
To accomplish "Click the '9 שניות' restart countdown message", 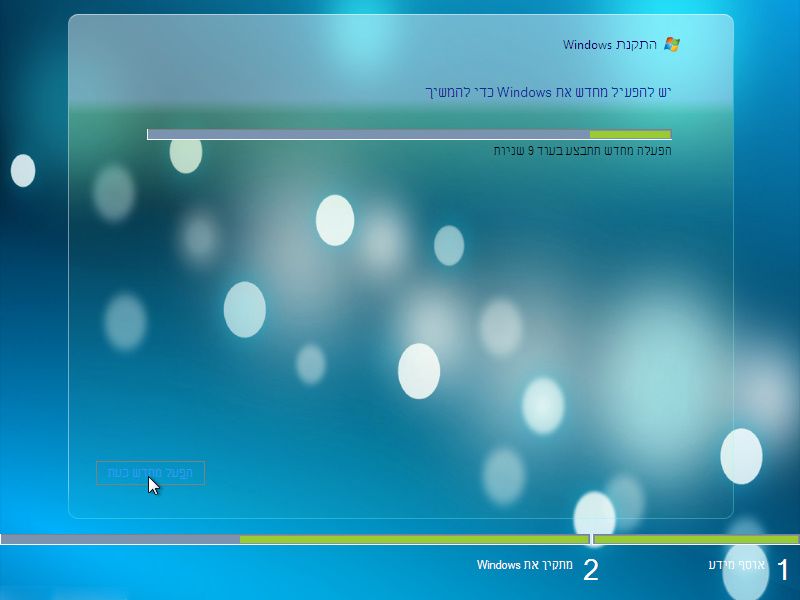I will click(582, 151).
